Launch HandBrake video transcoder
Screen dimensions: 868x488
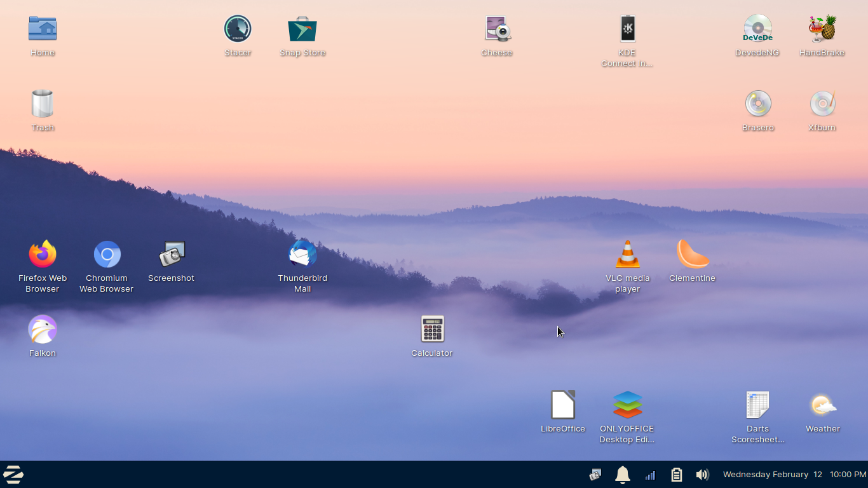click(x=822, y=29)
